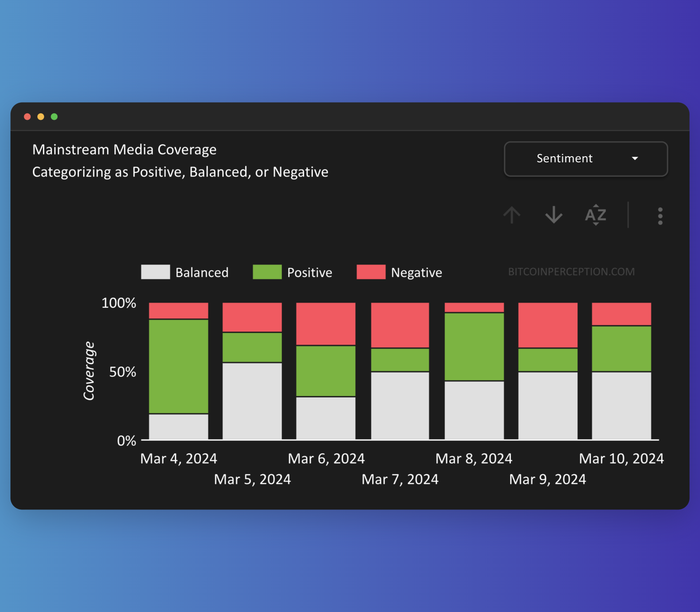This screenshot has height=612, width=700.
Task: Click the drill down arrow icon
Action: [x=554, y=215]
